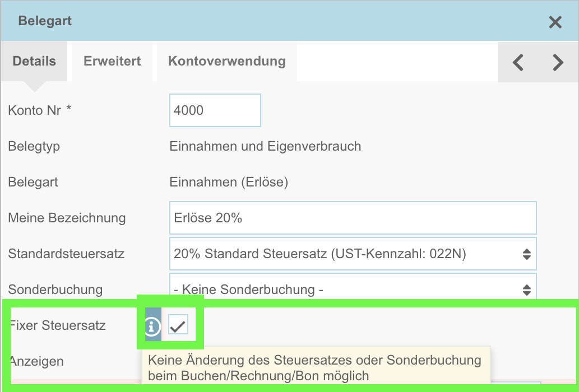Click into the Konto Nr field containing 4000

point(215,110)
